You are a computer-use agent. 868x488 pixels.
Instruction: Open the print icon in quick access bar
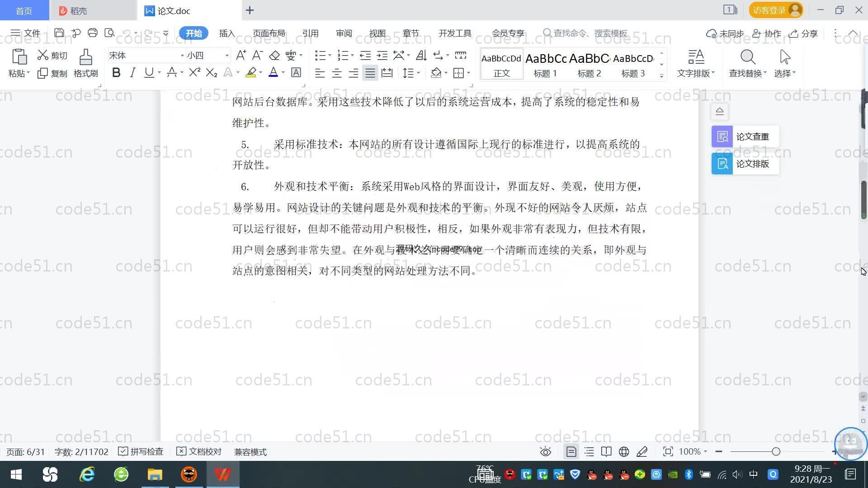point(93,33)
